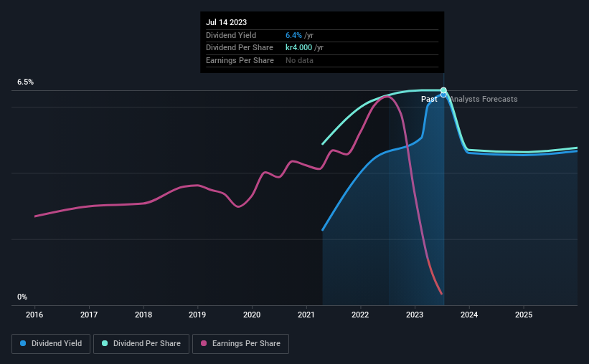The width and height of the screenshot is (589, 364).
Task: Click the teal Dividend Per Share legend dot
Action: tap(105, 343)
